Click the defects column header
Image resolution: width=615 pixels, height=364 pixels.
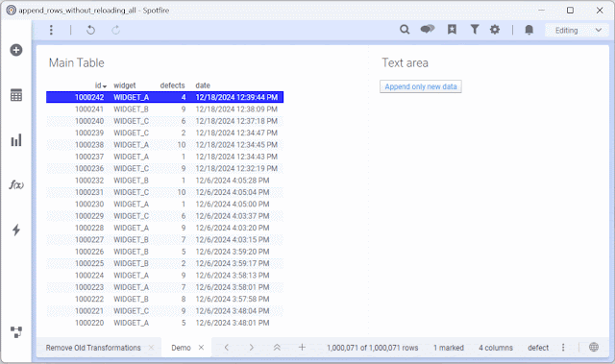172,85
